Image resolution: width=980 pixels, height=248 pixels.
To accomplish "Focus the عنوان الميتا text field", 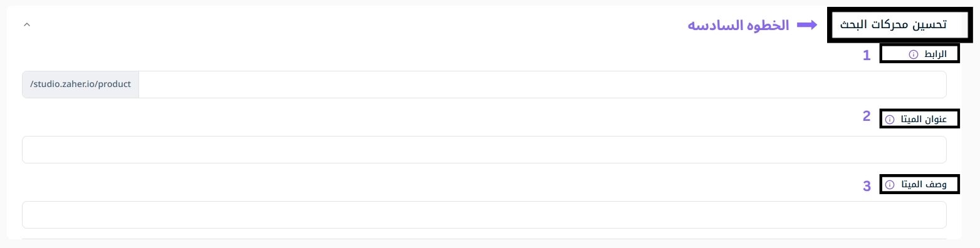I will click(x=484, y=150).
